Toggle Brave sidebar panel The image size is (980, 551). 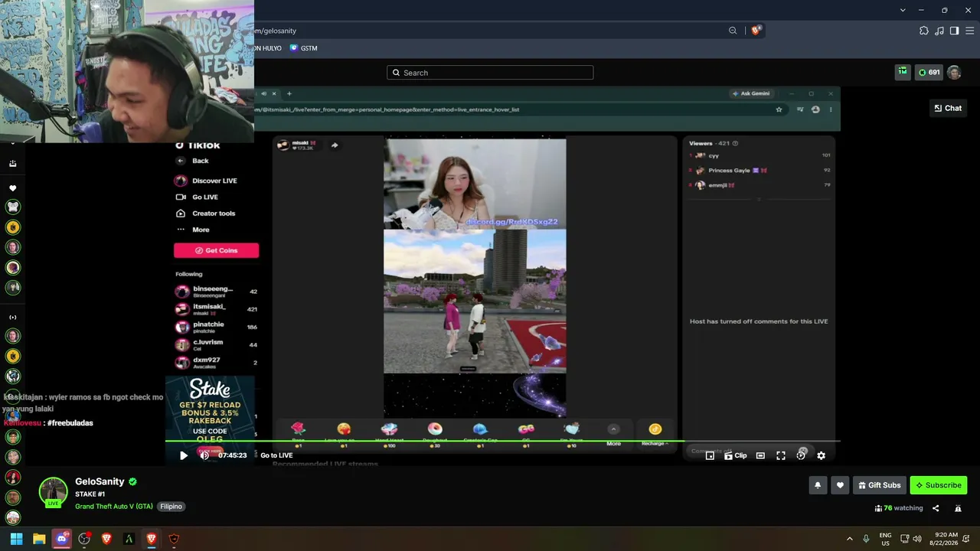[954, 31]
